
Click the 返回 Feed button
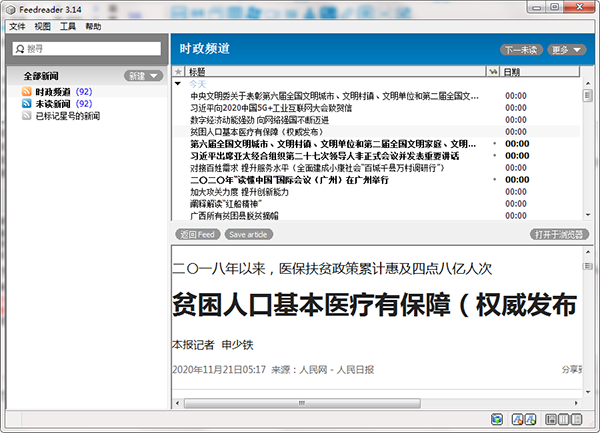198,234
